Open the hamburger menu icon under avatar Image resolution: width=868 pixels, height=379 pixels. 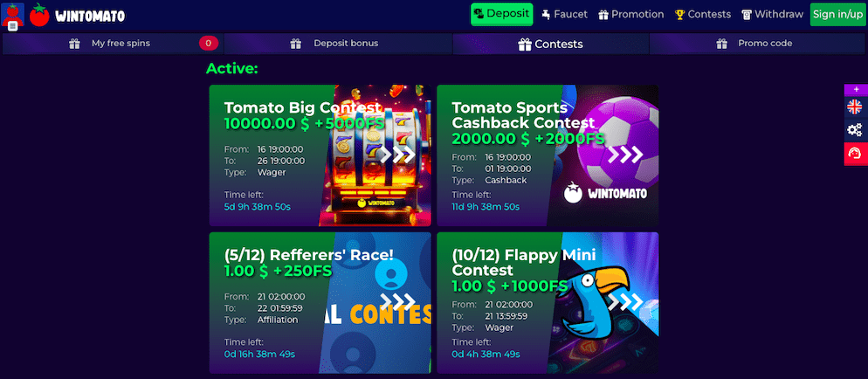coord(13,25)
